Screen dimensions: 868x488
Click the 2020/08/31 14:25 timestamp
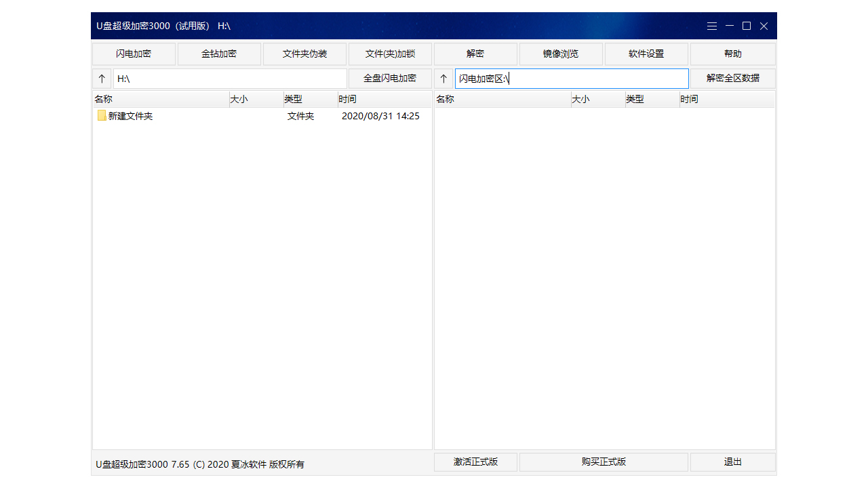pos(380,116)
